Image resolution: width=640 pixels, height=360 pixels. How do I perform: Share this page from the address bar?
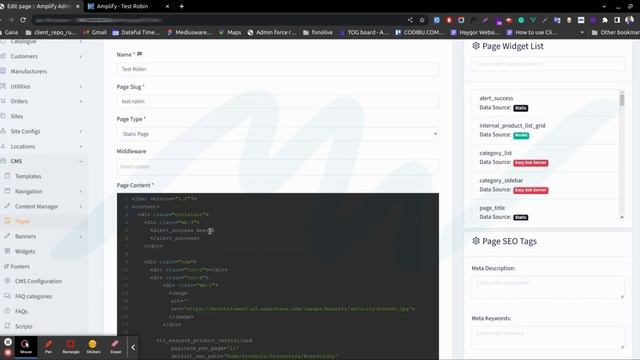tap(410, 20)
